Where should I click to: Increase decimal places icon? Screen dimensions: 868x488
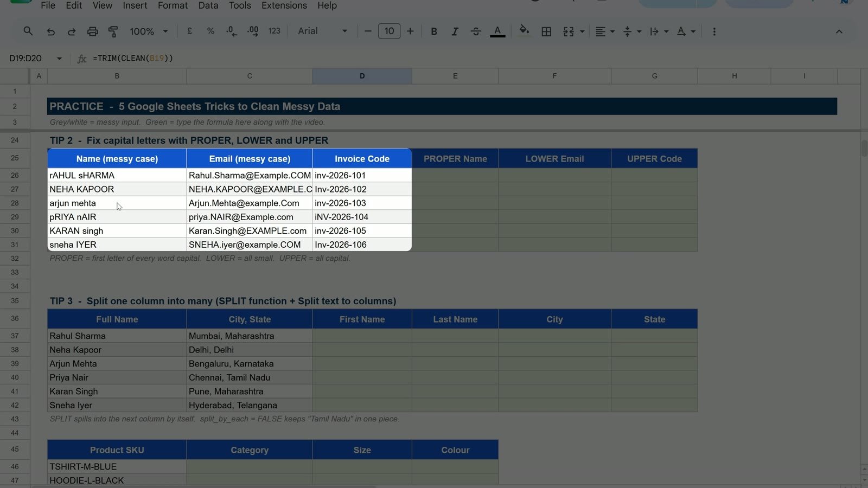[253, 31]
